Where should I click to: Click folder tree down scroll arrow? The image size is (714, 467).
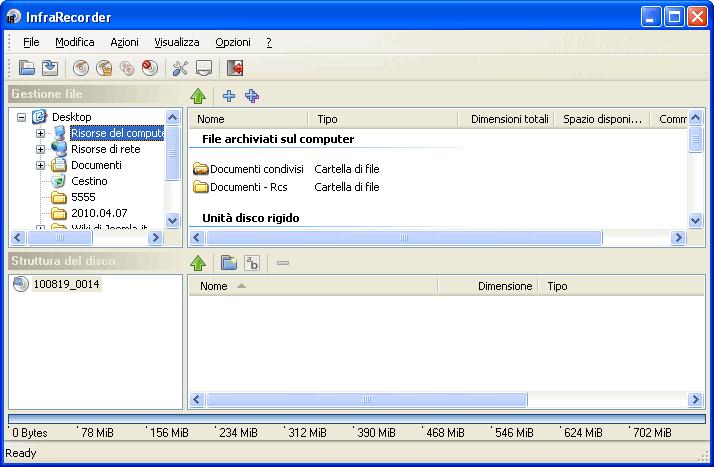[x=173, y=221]
